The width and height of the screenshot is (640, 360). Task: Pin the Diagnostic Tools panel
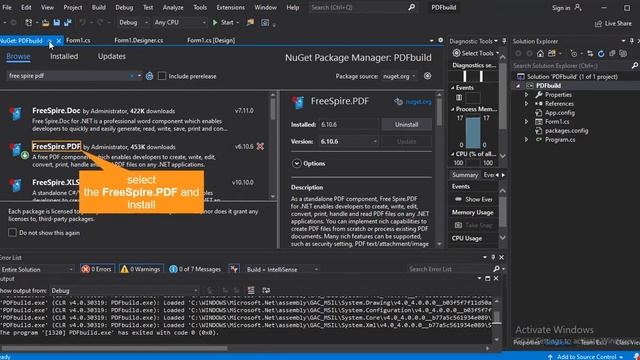coord(504,41)
